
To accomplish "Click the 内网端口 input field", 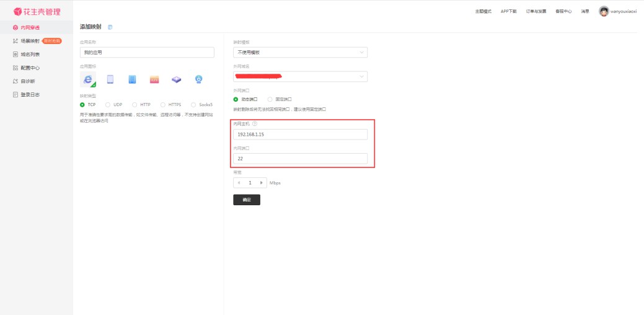I will pyautogui.click(x=300, y=159).
